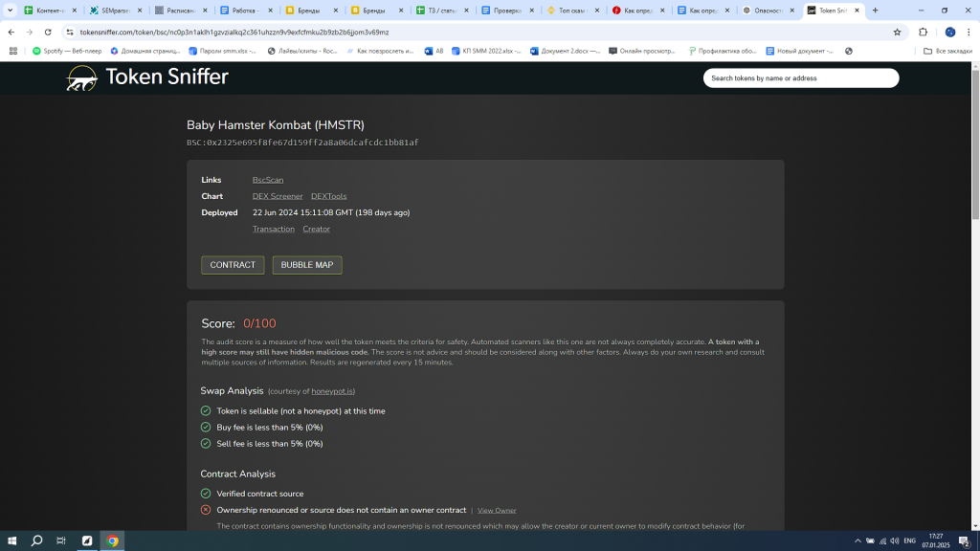This screenshot has height=551, width=980.
Task: Open the Документ 2.docx bookmark
Action: pos(565,52)
